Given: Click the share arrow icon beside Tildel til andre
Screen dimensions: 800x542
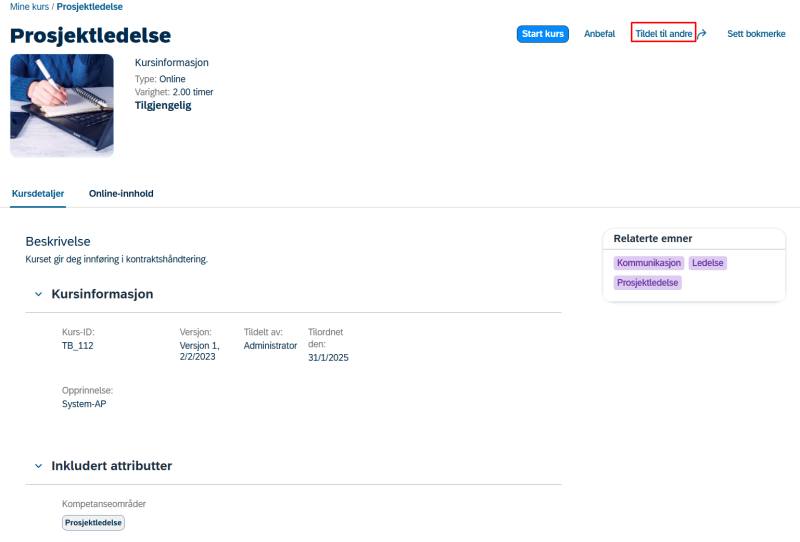Looking at the screenshot, I should point(702,34).
